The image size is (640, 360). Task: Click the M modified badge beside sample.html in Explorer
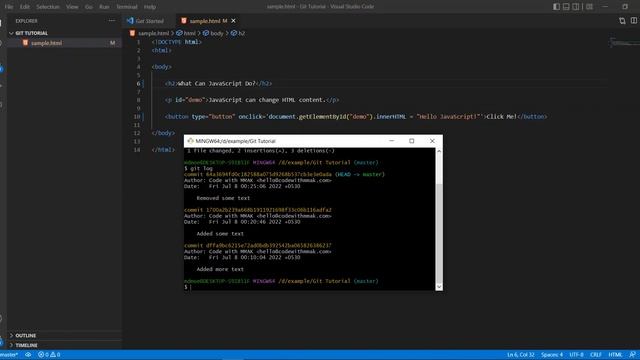point(112,43)
